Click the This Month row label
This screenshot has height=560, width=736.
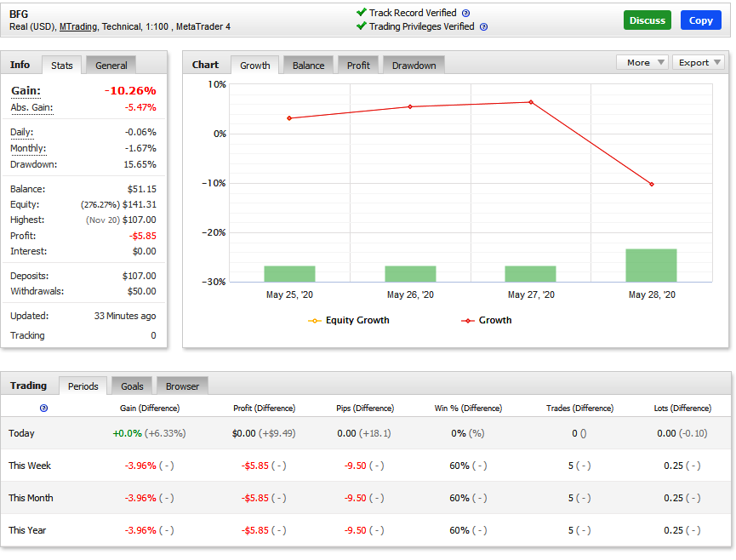pyautogui.click(x=31, y=498)
